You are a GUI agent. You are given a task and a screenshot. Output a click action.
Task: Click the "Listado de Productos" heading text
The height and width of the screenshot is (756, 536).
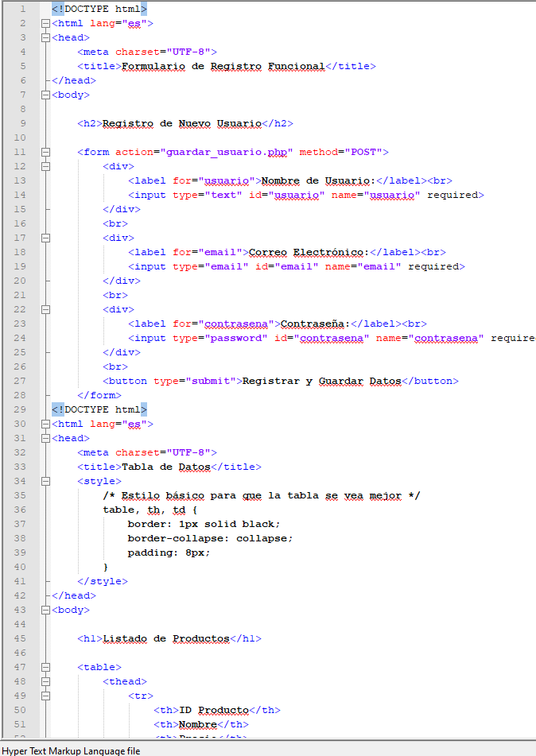[165, 638]
